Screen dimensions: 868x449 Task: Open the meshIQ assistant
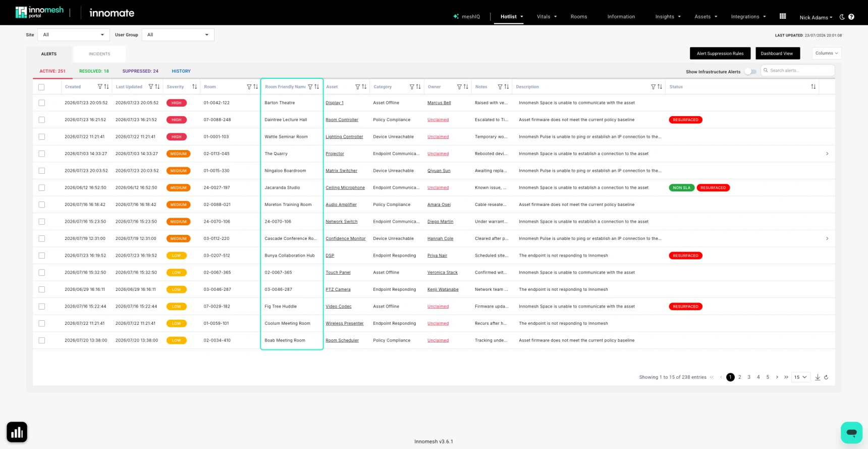coord(467,17)
